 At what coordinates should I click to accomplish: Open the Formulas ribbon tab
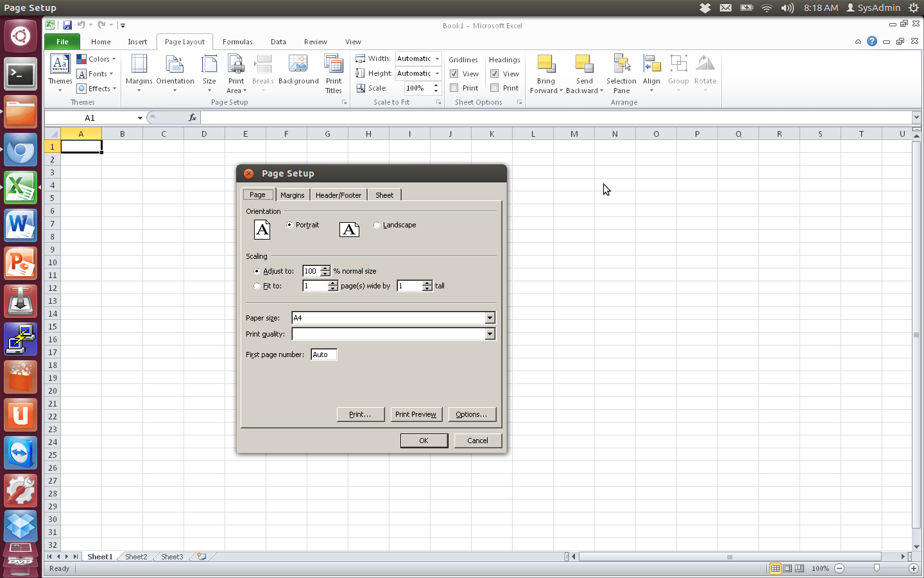click(x=237, y=42)
